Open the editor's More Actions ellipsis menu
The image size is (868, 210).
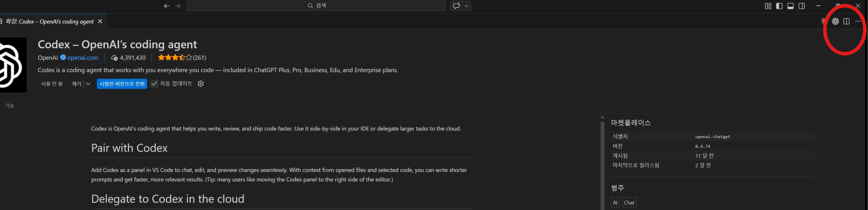(x=858, y=21)
